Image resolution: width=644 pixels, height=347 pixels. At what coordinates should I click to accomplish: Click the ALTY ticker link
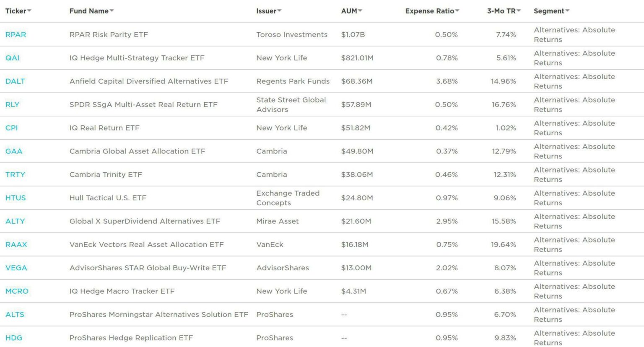coord(15,221)
